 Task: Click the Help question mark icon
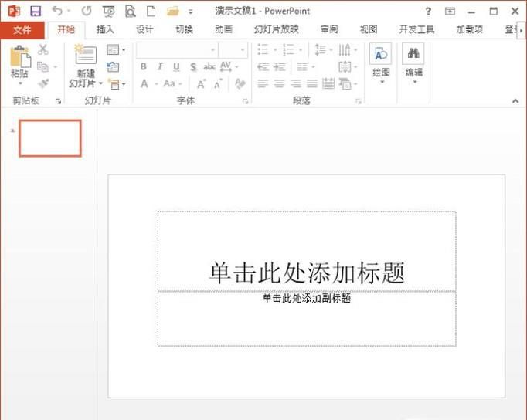429,11
